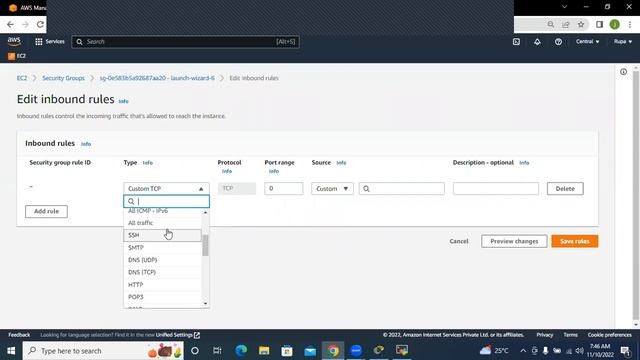The width and height of the screenshot is (640, 360).
Task: Select All traffic from type list
Action: coord(162,223)
